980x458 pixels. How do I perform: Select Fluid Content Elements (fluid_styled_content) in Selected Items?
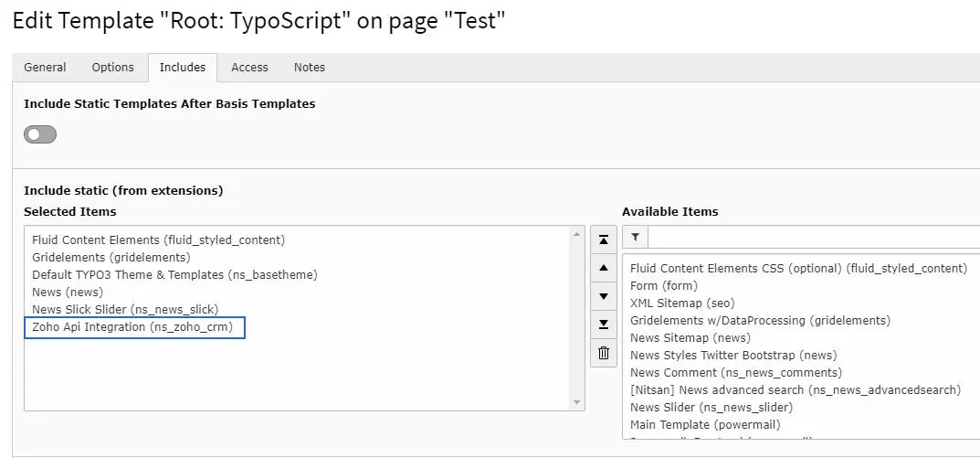point(159,240)
